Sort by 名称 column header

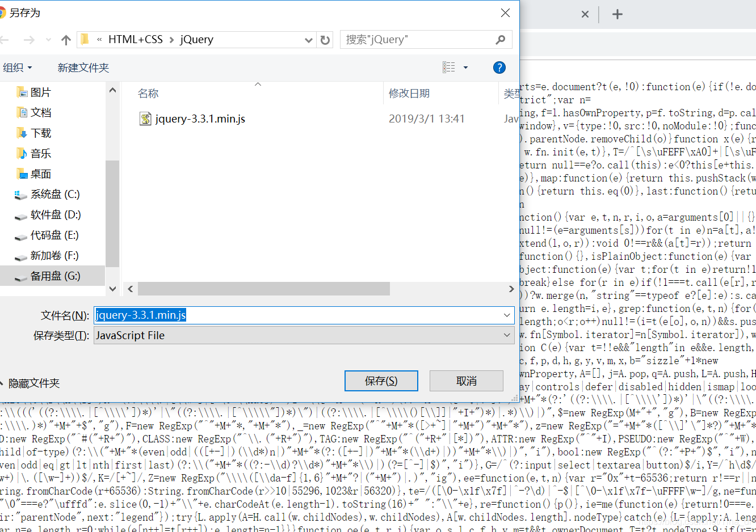[148, 94]
